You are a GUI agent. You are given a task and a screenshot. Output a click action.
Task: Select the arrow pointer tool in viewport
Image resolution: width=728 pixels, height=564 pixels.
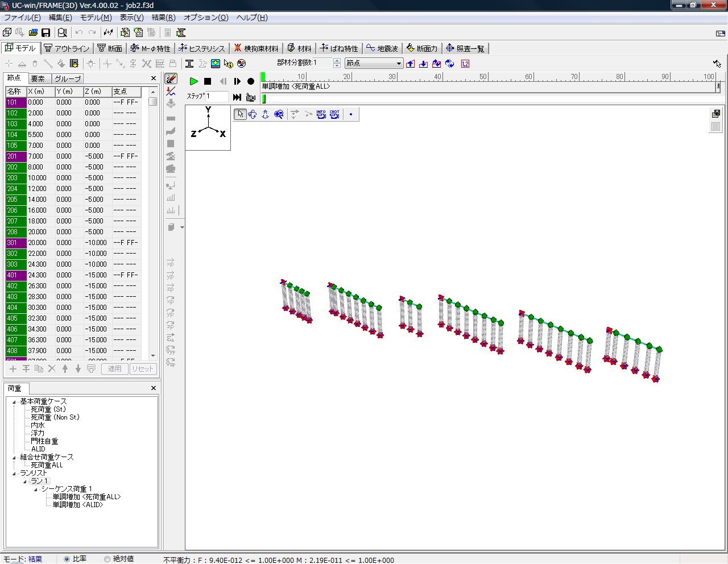pyautogui.click(x=240, y=114)
